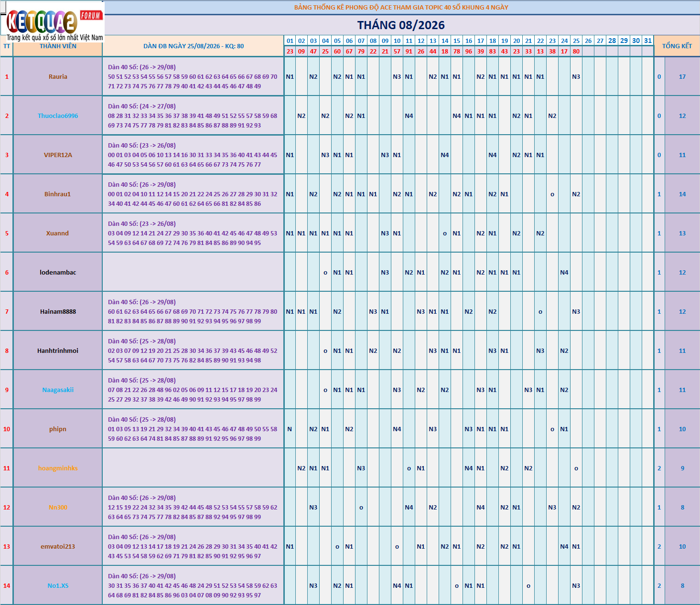Click the day 29 column header

pyautogui.click(x=624, y=41)
